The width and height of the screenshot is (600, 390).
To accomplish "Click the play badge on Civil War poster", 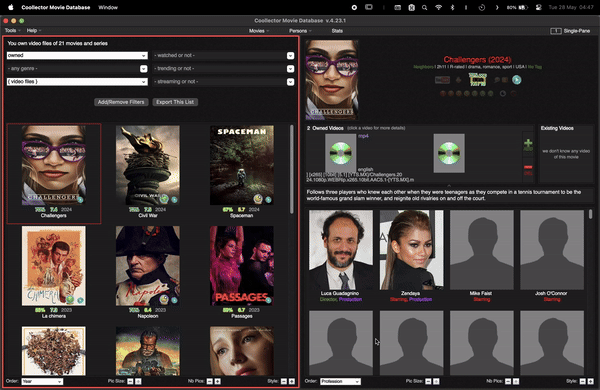I will (x=174, y=199).
